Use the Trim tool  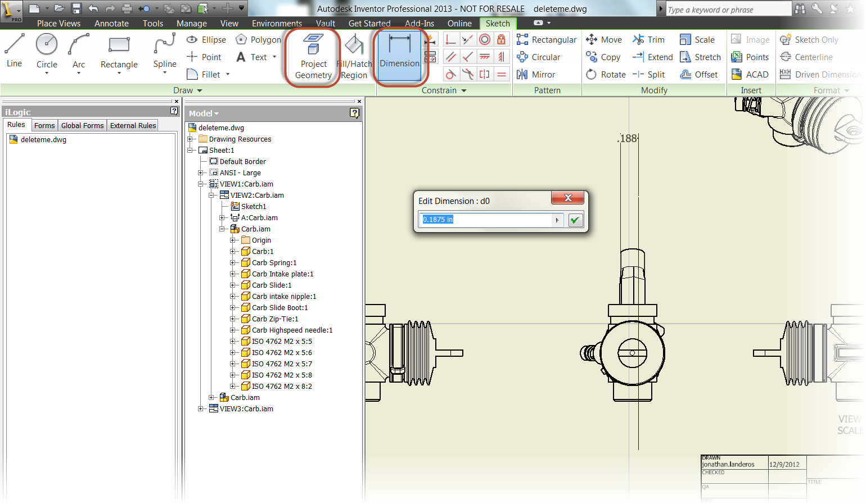tap(648, 40)
